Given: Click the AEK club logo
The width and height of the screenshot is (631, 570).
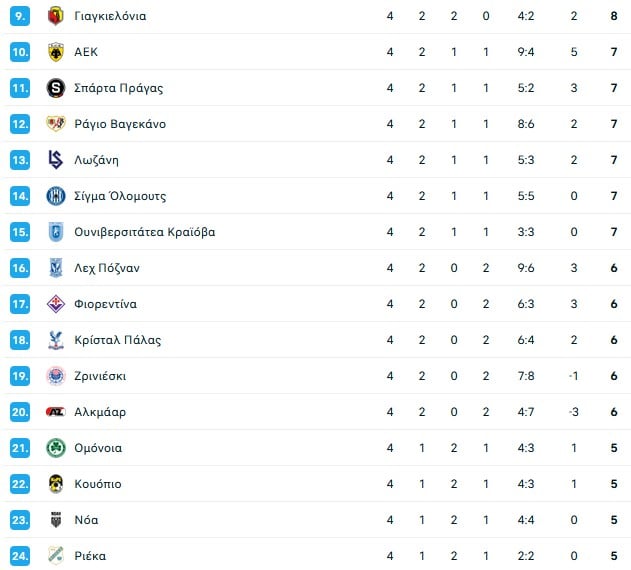Looking at the screenshot, I should tap(55, 52).
